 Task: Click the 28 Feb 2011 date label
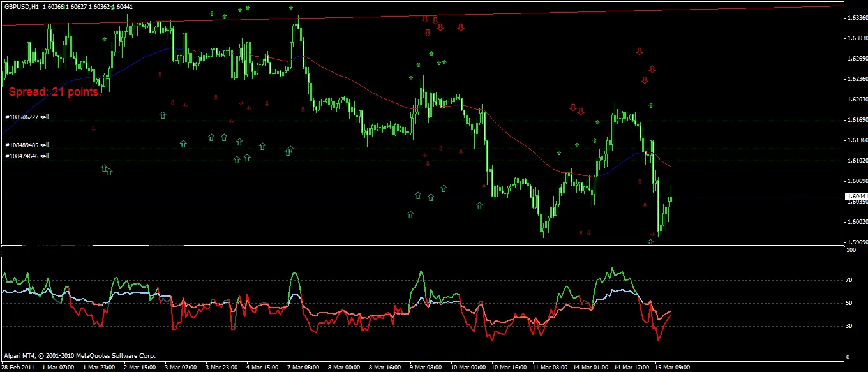pos(18,368)
